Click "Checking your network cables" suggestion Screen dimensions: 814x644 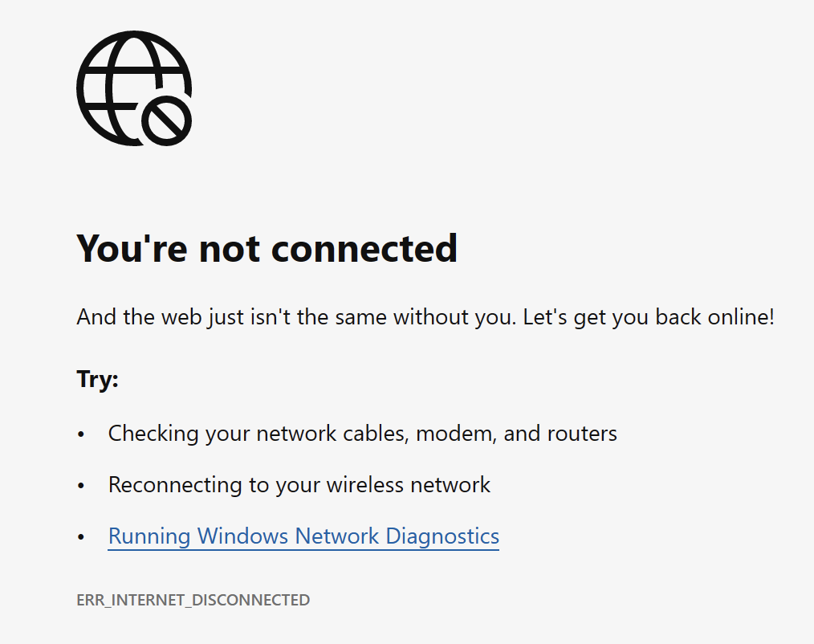(x=258, y=434)
